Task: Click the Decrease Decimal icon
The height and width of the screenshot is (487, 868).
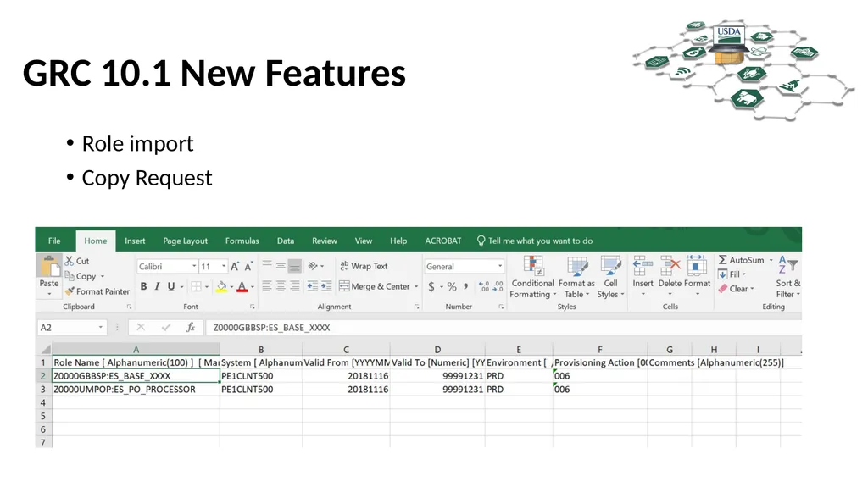Action: coord(498,286)
